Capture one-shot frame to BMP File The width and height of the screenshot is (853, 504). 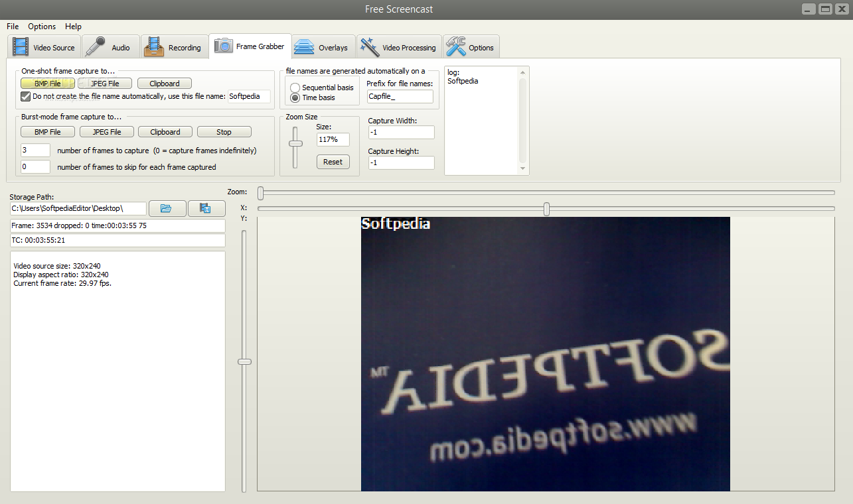point(47,84)
